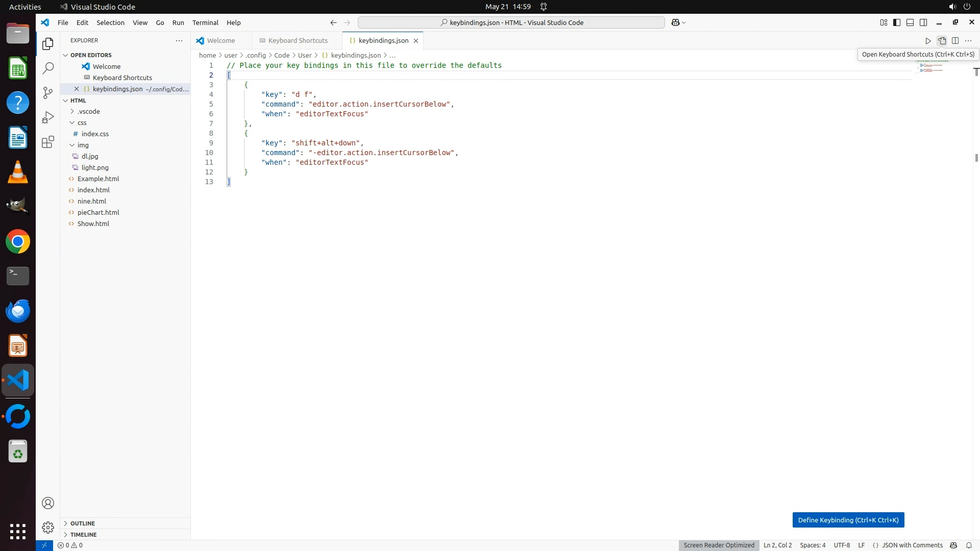
Task: Open the Terminal menu
Action: click(205, 22)
